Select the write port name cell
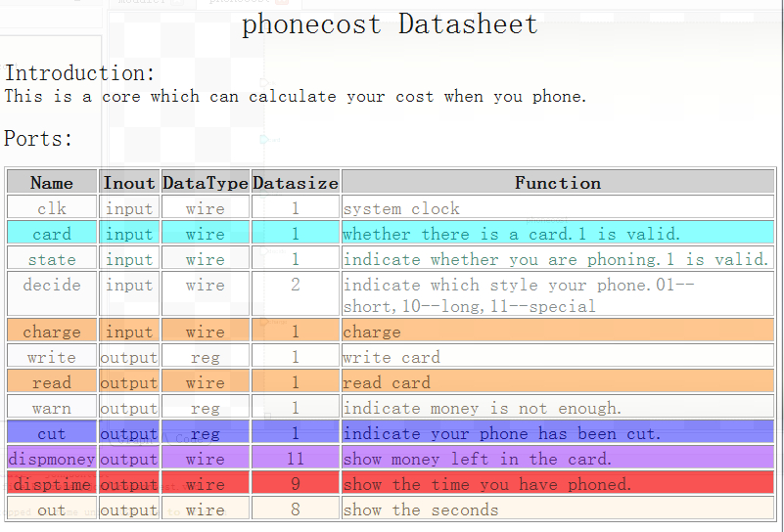This screenshot has width=784, height=532. coord(52,357)
